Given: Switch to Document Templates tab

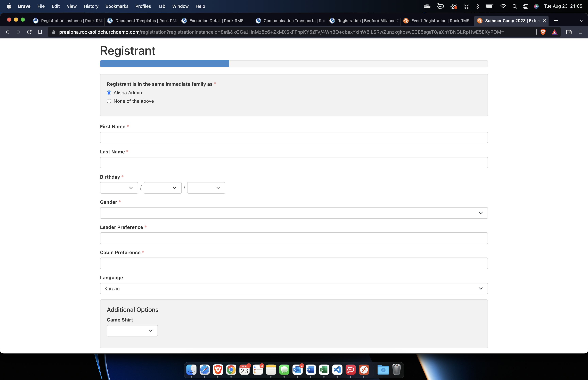Looking at the screenshot, I should pyautogui.click(x=142, y=21).
